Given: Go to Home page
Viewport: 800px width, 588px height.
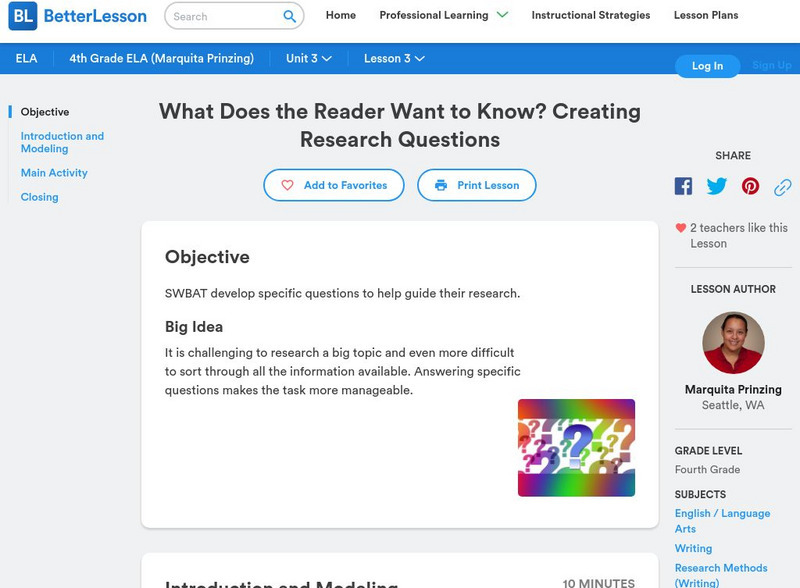Looking at the screenshot, I should [x=341, y=15].
